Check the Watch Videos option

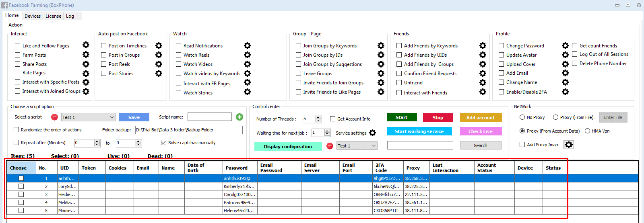tap(178, 64)
